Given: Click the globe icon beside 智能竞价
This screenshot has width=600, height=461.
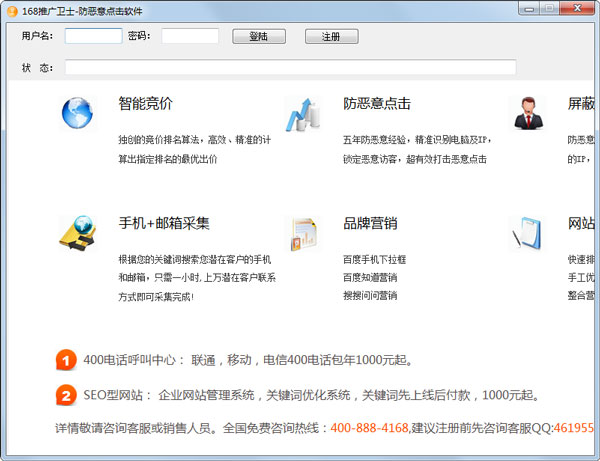Looking at the screenshot, I should [77, 113].
